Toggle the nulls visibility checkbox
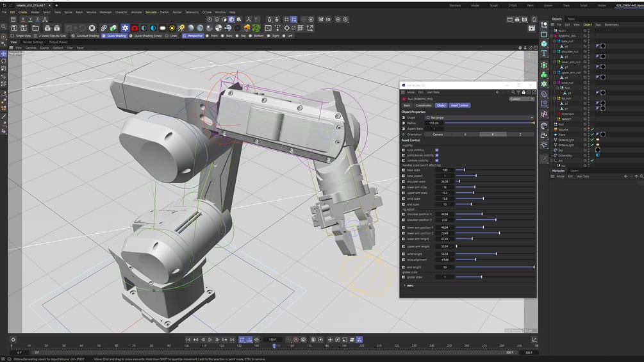The height and width of the screenshot is (362, 644). point(437,151)
